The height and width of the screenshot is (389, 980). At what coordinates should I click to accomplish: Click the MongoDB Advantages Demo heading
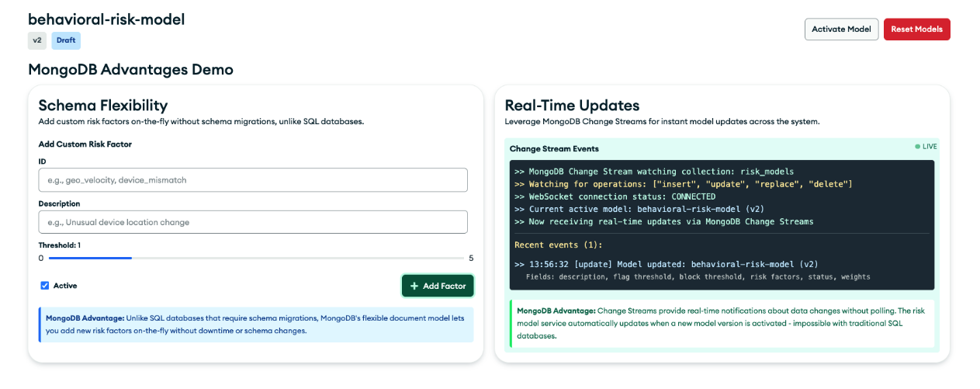click(x=130, y=69)
